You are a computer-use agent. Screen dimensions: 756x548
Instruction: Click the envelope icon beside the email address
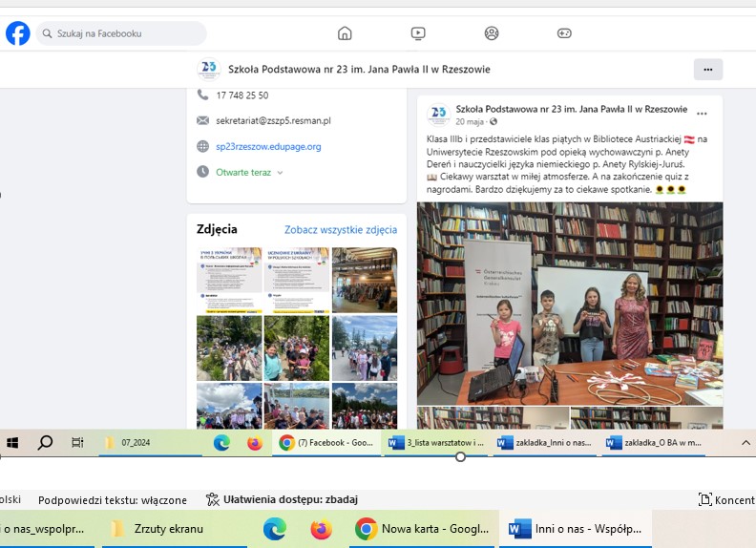pos(202,121)
